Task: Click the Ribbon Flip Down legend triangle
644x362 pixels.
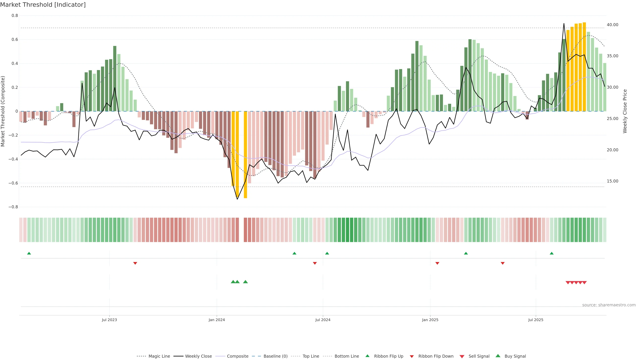Action: point(412,356)
